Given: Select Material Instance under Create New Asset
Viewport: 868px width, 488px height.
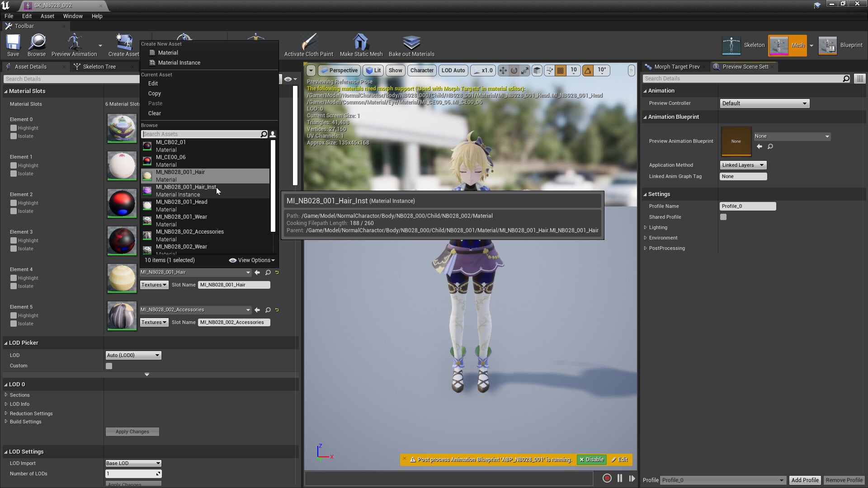Looking at the screenshot, I should (x=179, y=63).
